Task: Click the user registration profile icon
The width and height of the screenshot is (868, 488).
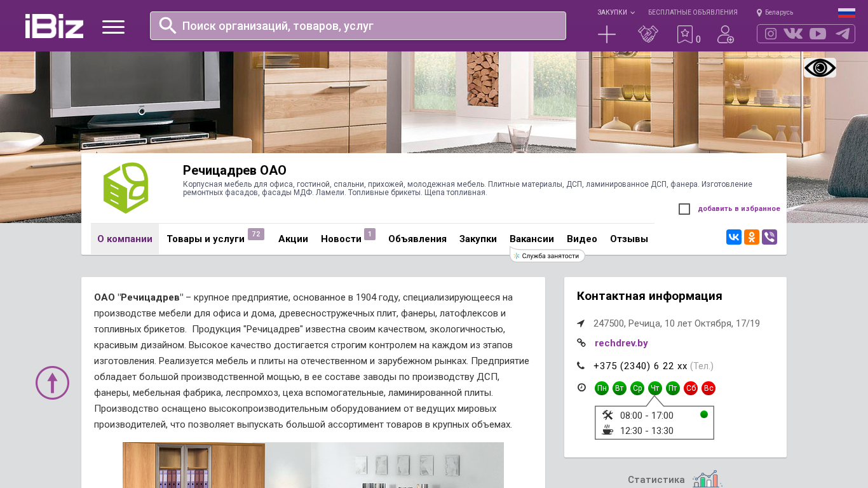Action: click(726, 34)
